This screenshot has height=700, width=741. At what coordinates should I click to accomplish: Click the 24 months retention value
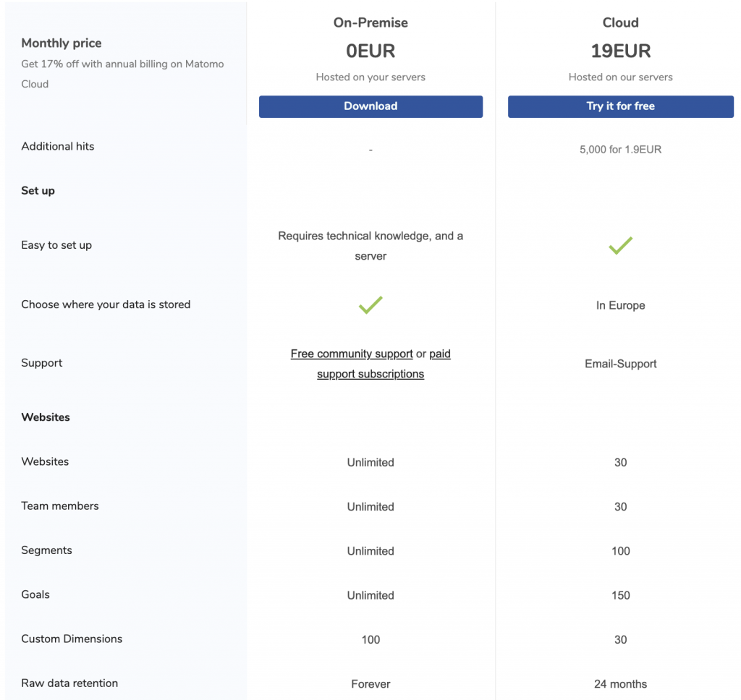(620, 683)
